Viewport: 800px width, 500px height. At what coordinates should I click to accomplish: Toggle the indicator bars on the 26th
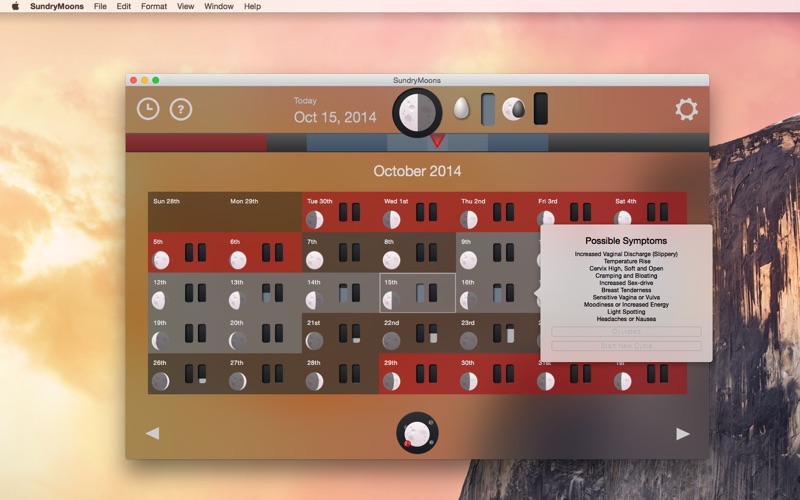point(195,373)
